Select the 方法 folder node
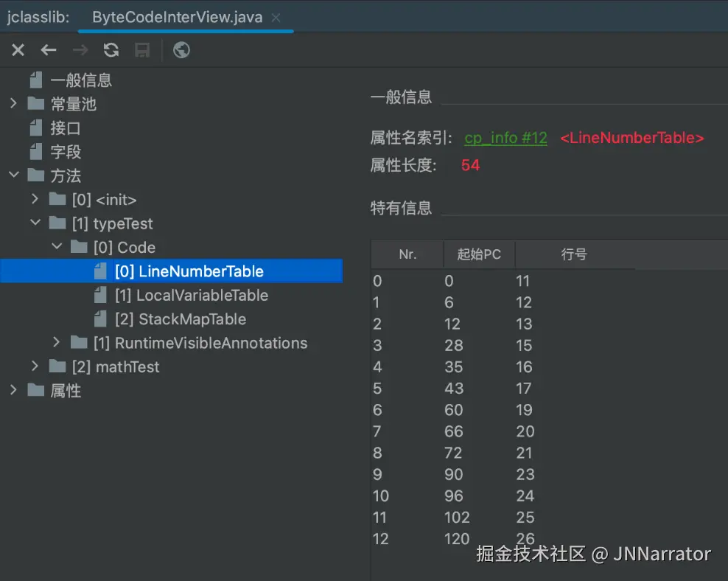 [66, 176]
